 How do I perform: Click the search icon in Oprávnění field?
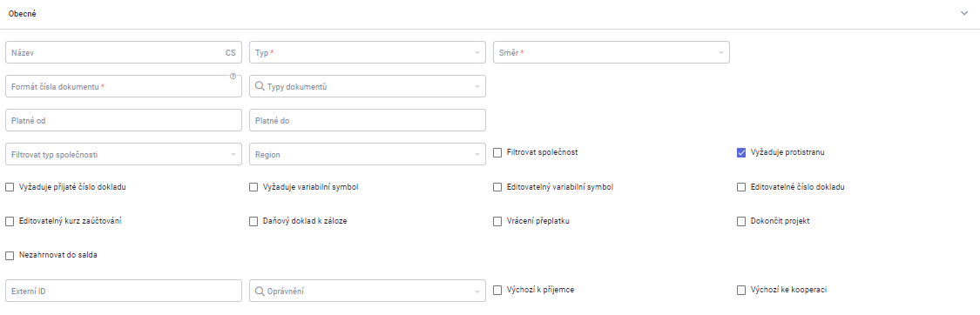(x=260, y=291)
